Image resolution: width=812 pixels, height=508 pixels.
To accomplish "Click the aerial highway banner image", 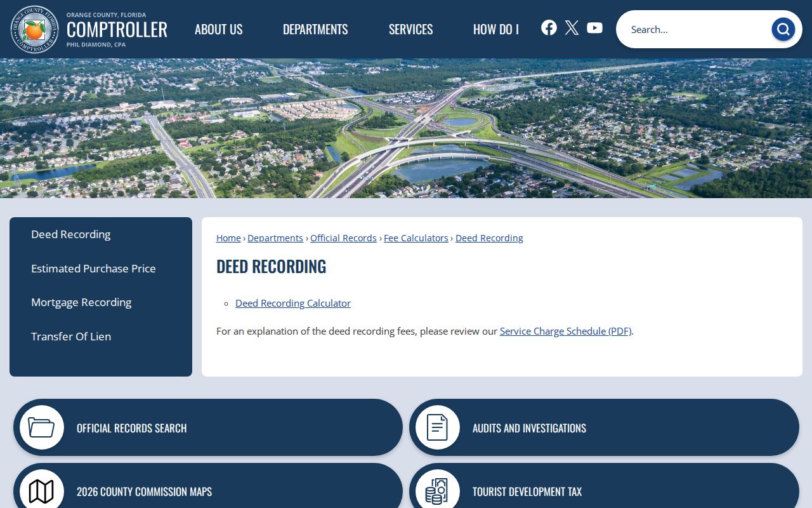I will pos(406,128).
